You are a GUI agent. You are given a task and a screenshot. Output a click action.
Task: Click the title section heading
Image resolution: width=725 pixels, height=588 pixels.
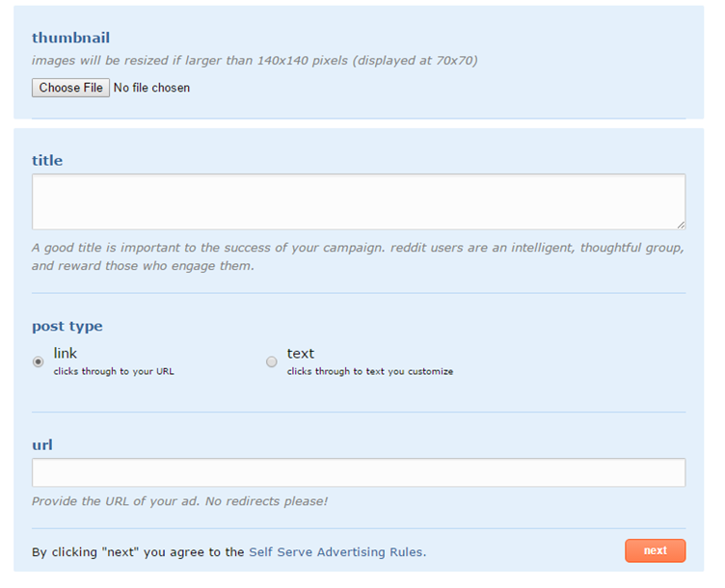click(x=47, y=160)
